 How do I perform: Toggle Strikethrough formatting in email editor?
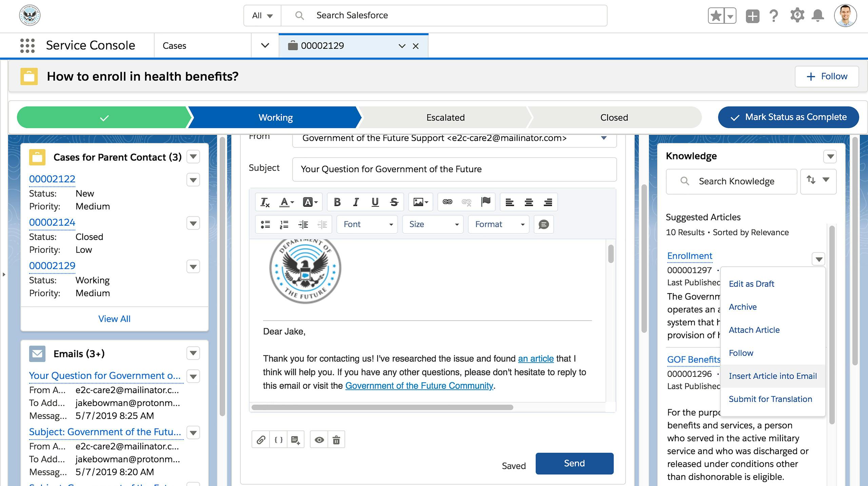click(x=394, y=202)
